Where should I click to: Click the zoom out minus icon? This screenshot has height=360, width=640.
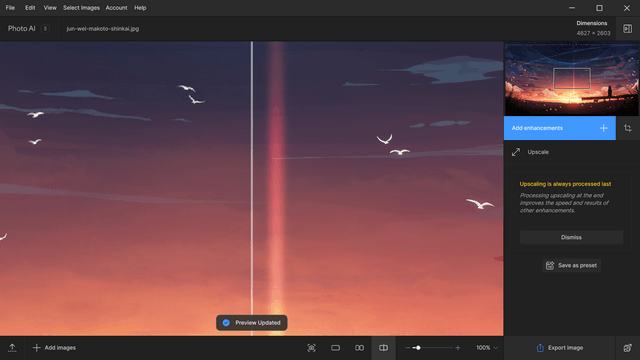point(408,348)
